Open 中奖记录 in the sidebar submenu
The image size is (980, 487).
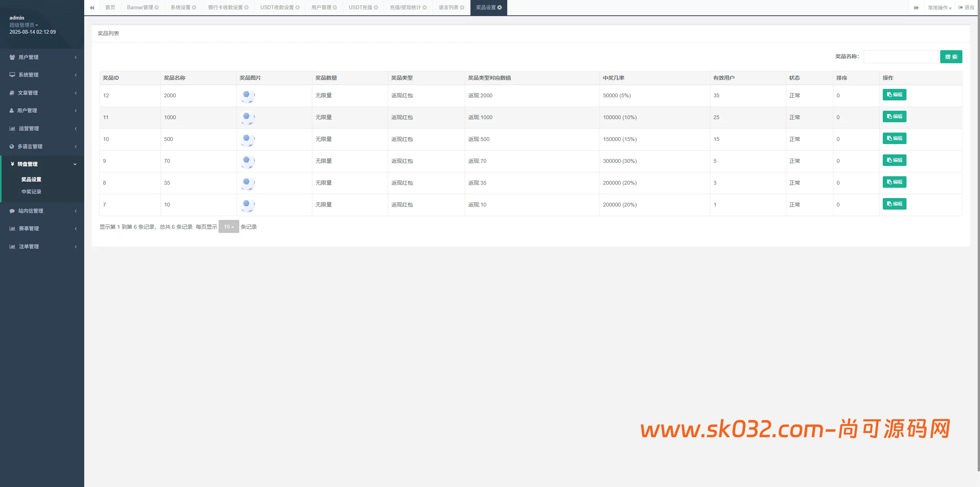click(31, 192)
